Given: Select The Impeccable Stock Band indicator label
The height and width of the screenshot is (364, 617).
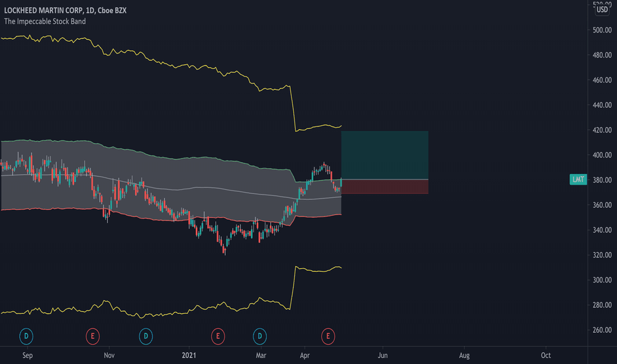Looking at the screenshot, I should tap(45, 21).
